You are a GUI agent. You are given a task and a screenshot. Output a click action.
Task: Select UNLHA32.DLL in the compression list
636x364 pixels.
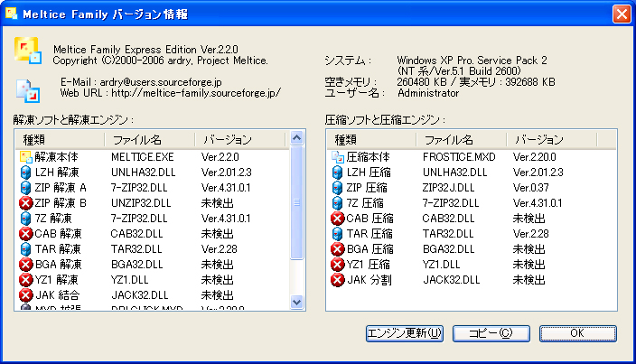[x=454, y=173]
